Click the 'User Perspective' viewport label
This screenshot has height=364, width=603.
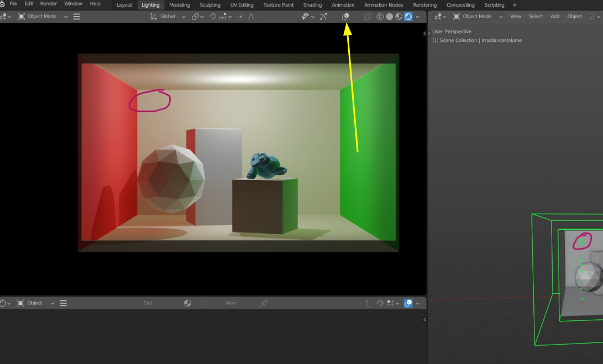[452, 31]
